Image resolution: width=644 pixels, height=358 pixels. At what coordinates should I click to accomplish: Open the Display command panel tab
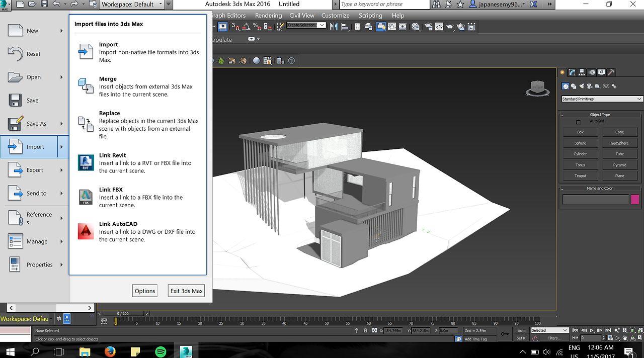[601, 72]
